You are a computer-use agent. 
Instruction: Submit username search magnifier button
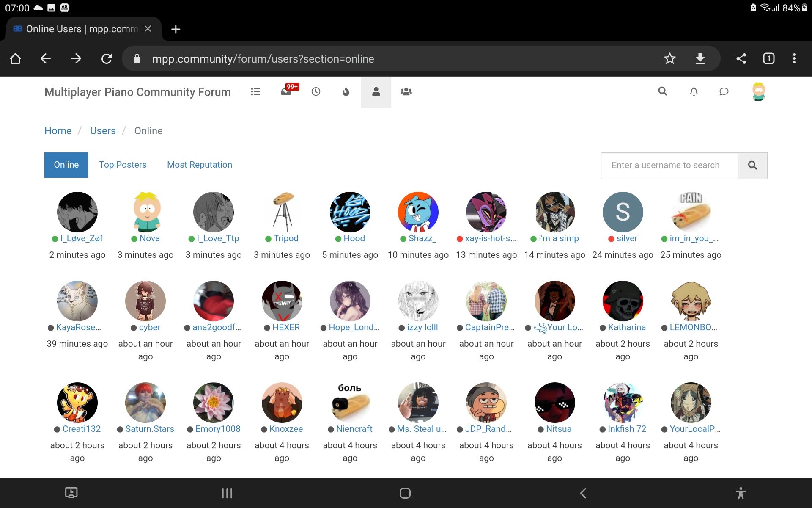(x=752, y=166)
